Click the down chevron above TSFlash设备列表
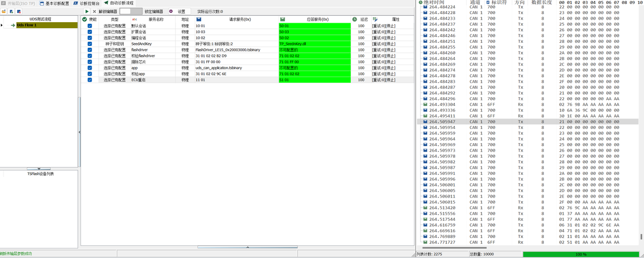The height and width of the screenshot is (258, 644). tap(40, 169)
